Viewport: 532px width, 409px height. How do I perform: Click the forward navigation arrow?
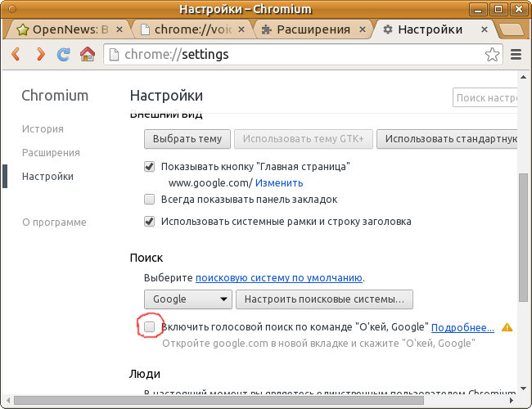coord(39,55)
